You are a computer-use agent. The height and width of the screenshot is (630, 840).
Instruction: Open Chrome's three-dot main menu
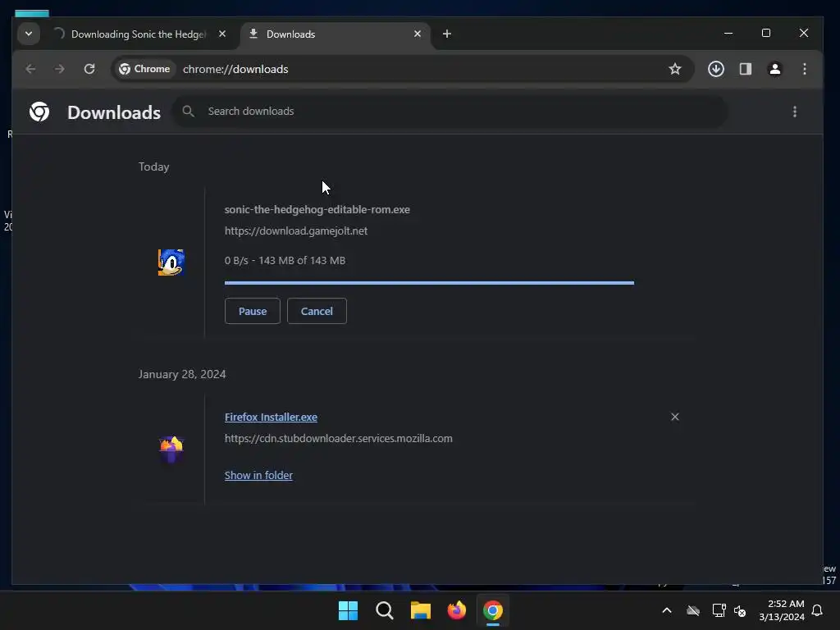pyautogui.click(x=805, y=69)
